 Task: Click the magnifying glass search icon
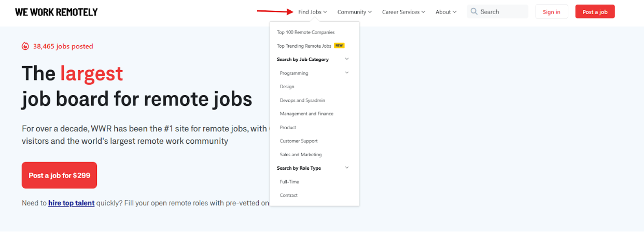click(474, 11)
